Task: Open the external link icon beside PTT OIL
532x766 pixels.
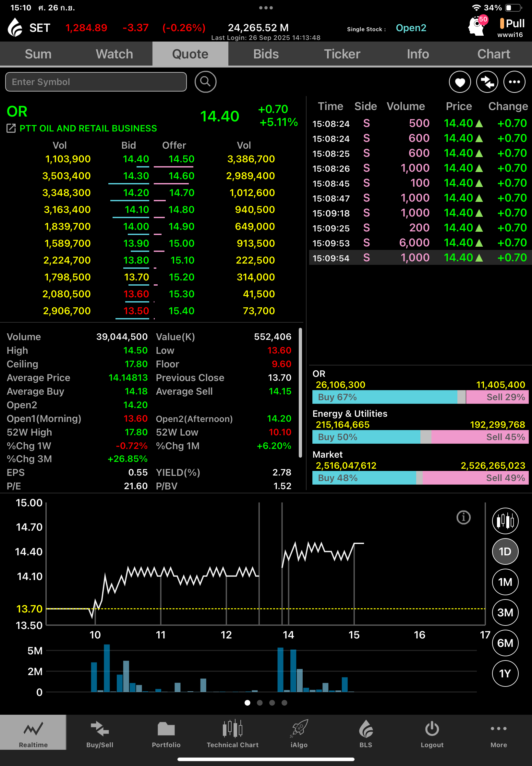Action: 11,128
